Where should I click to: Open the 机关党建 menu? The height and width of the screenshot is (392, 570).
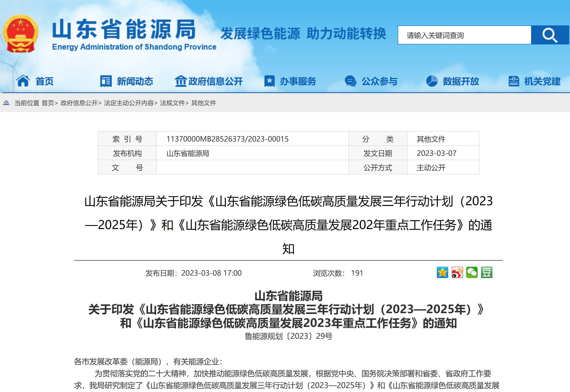tap(542, 81)
